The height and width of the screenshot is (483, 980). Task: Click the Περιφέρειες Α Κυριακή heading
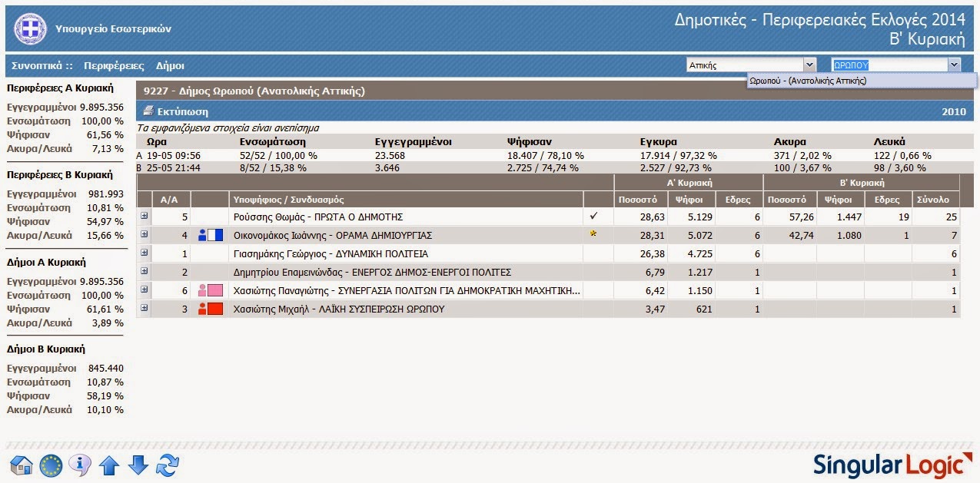click(61, 88)
